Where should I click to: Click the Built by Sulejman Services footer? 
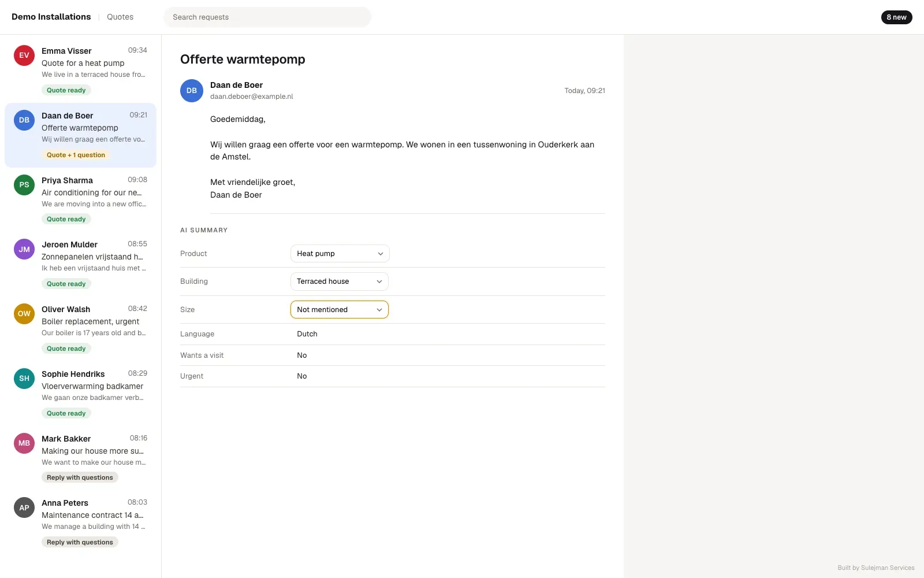point(876,568)
